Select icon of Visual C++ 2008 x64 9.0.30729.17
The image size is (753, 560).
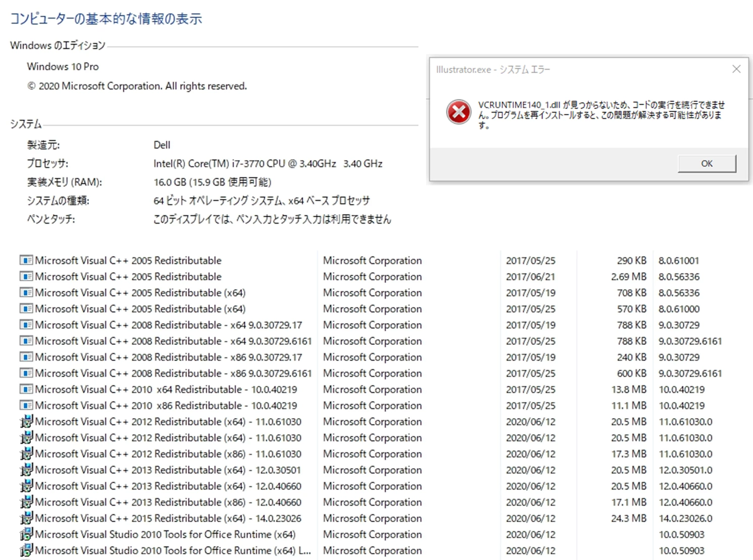click(26, 325)
